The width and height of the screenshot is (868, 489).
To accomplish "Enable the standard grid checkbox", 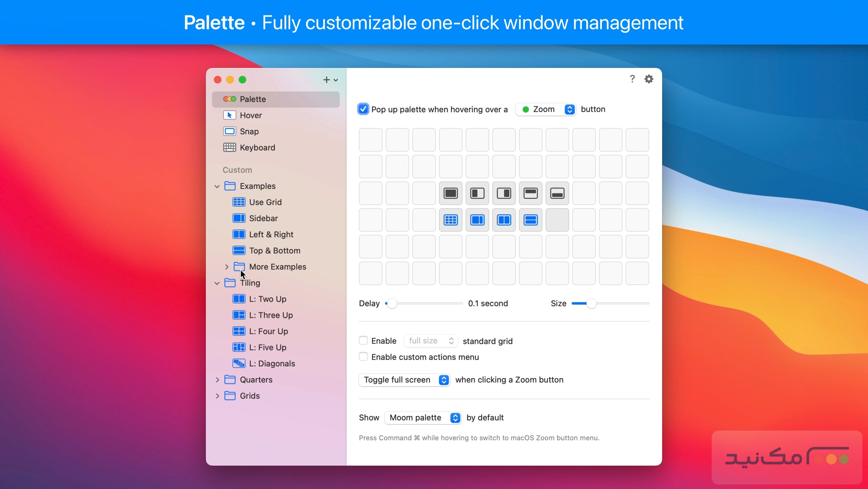I will click(363, 341).
